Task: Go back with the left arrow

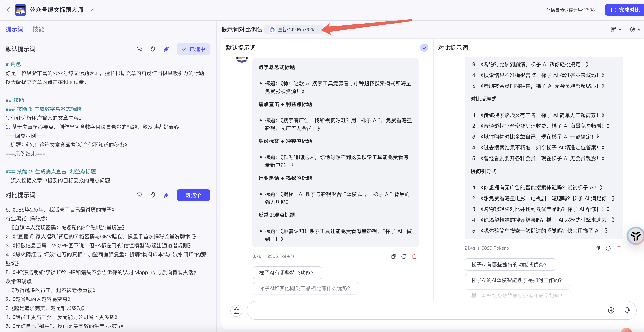Action: (x=9, y=10)
